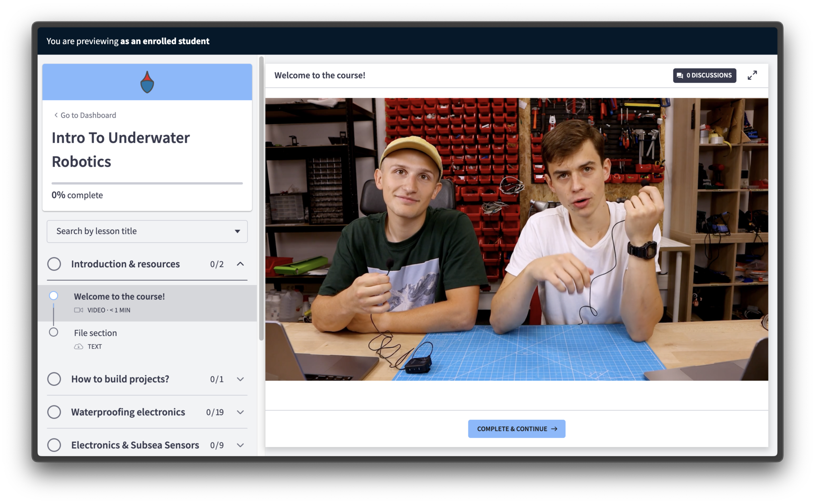Toggle the File section lesson circle
The image size is (815, 504).
click(x=54, y=332)
